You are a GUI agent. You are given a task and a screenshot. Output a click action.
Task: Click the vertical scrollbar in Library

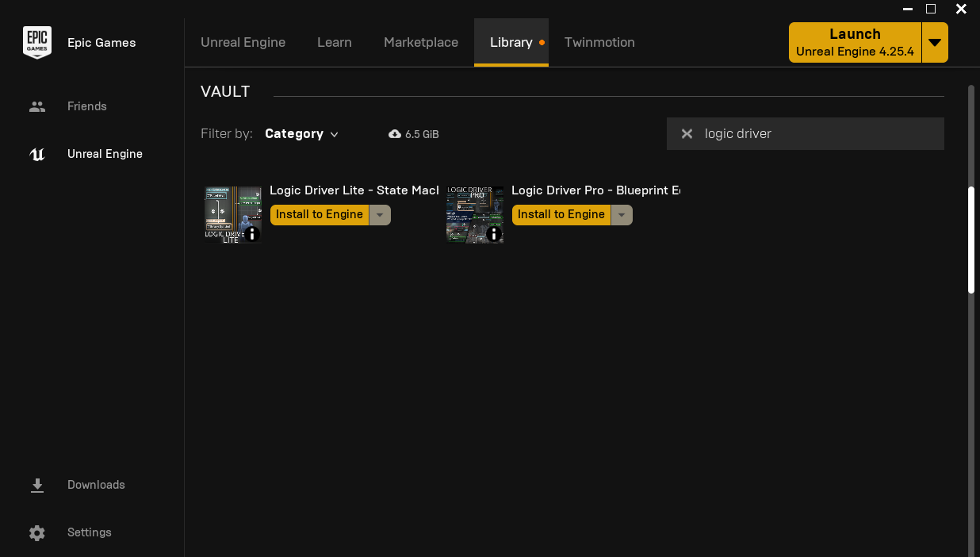tap(971, 238)
